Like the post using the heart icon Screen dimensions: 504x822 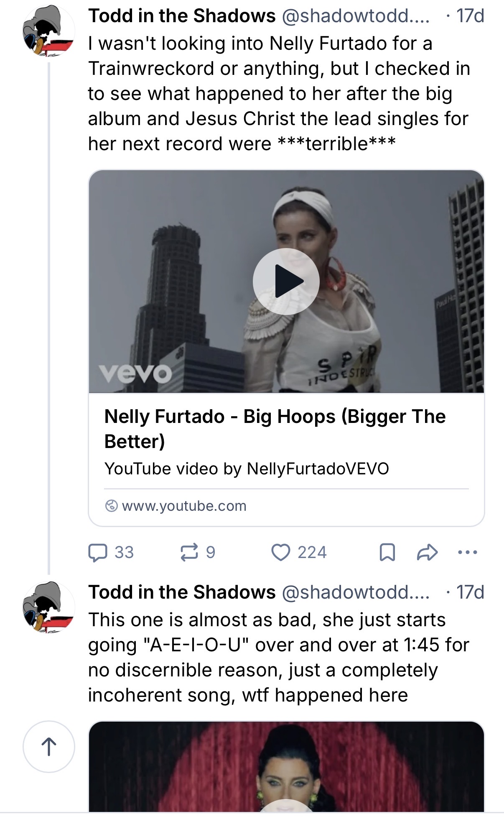[x=298, y=552]
